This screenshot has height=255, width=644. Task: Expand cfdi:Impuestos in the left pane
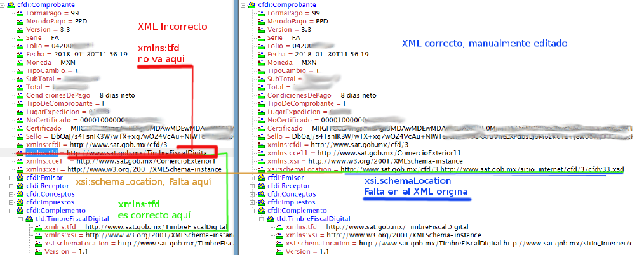click(11, 202)
